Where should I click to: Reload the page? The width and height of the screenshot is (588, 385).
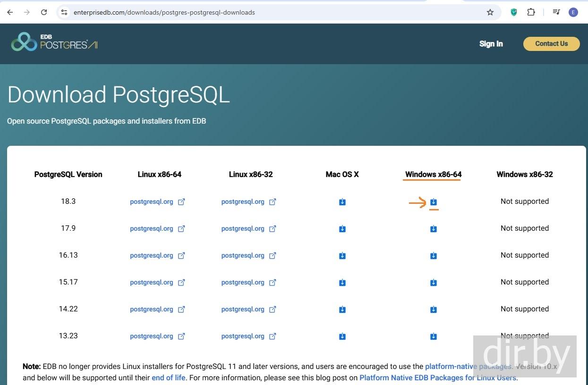point(44,12)
